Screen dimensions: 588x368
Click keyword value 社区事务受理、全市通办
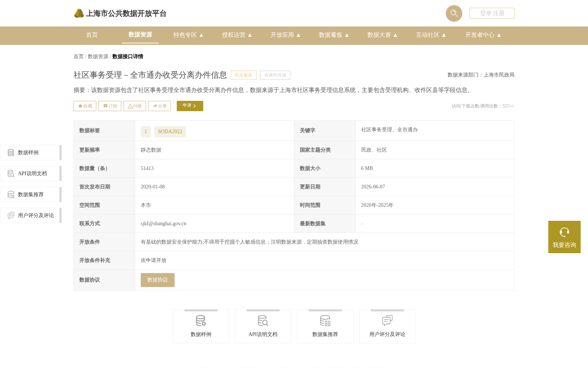(390, 130)
